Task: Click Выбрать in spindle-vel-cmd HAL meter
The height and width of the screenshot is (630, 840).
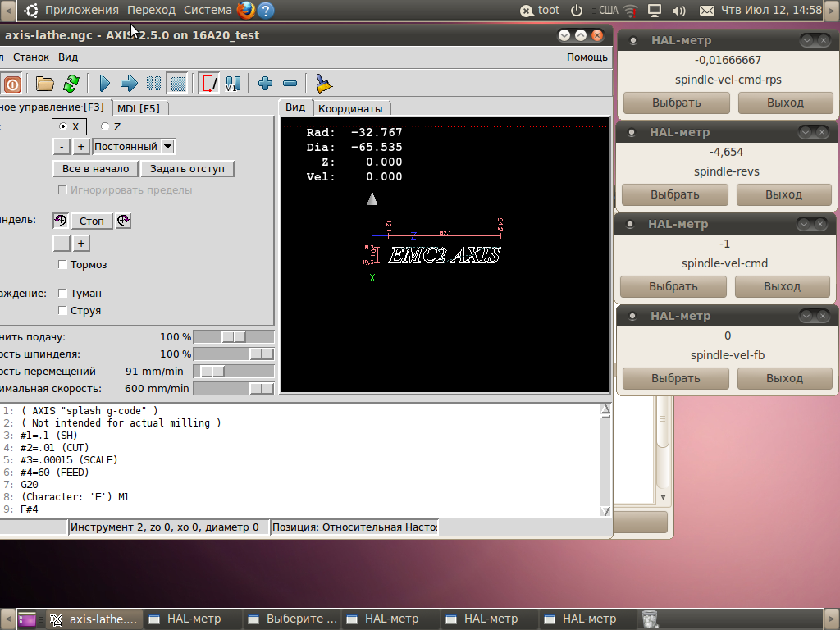Action: 673,286
